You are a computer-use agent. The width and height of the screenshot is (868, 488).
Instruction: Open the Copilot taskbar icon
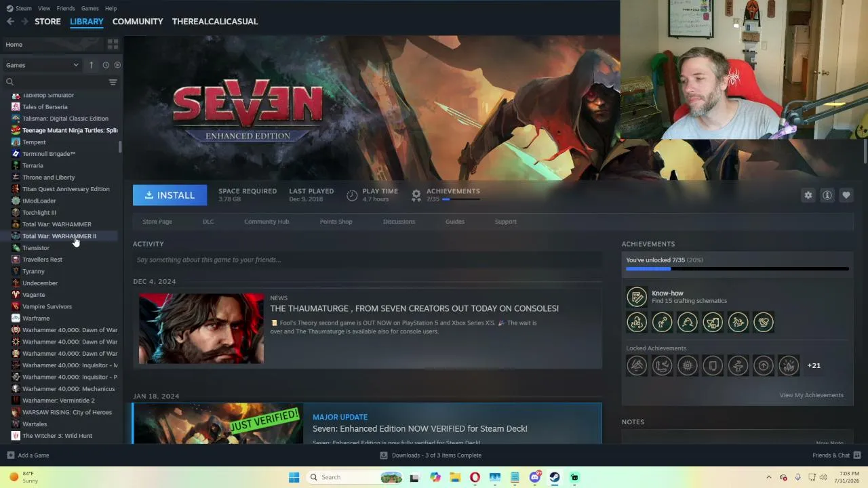pos(435,477)
